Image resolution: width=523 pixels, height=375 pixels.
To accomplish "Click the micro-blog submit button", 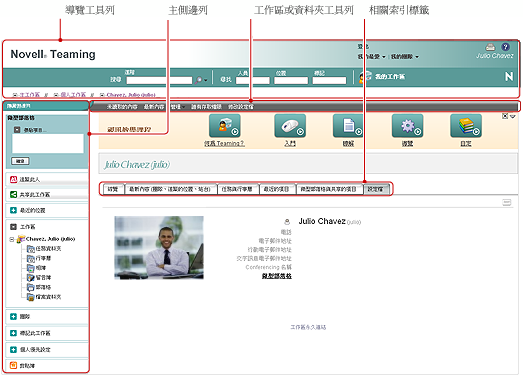I will [x=20, y=161].
